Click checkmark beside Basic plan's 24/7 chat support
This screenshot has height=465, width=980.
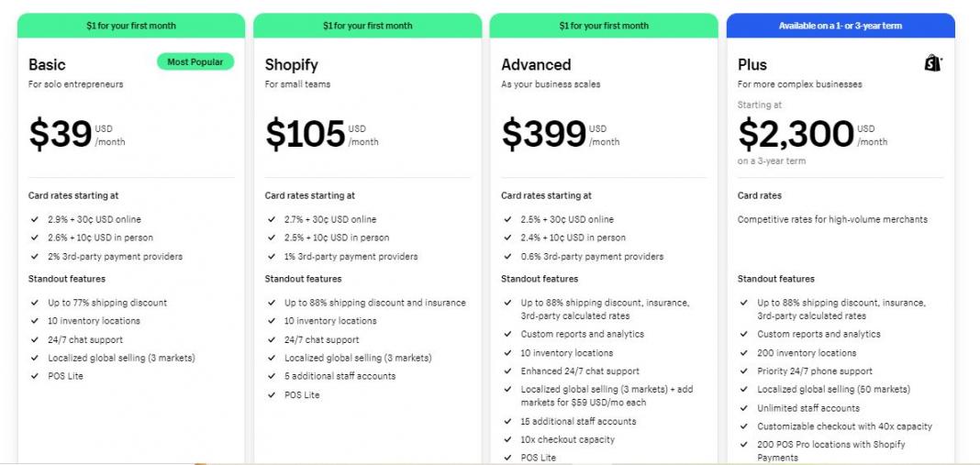pos(35,339)
